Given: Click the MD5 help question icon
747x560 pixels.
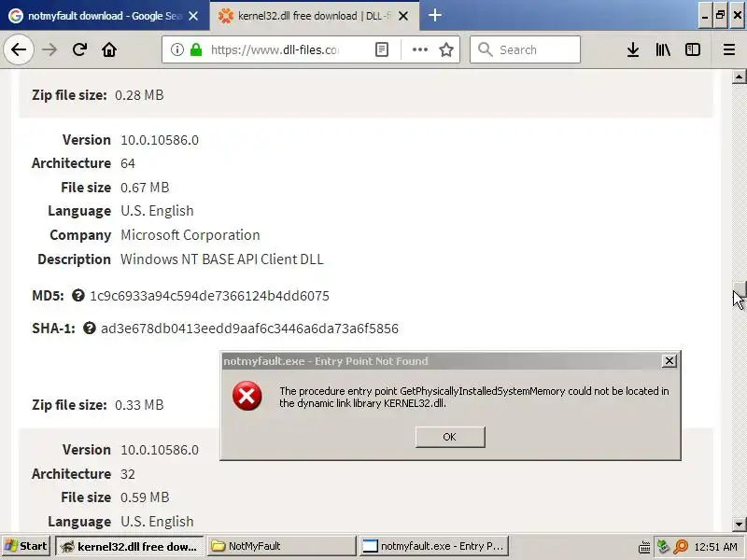Looking at the screenshot, I should tap(78, 295).
